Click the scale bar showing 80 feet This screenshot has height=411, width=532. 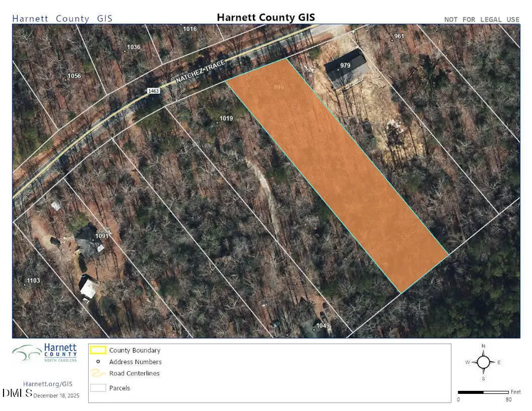click(485, 391)
